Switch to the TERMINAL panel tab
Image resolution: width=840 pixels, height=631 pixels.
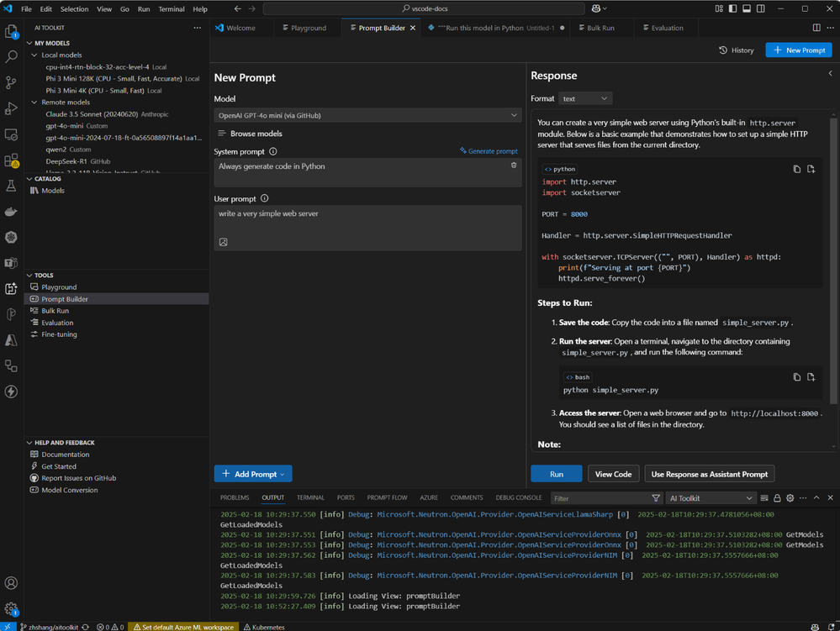pos(311,497)
